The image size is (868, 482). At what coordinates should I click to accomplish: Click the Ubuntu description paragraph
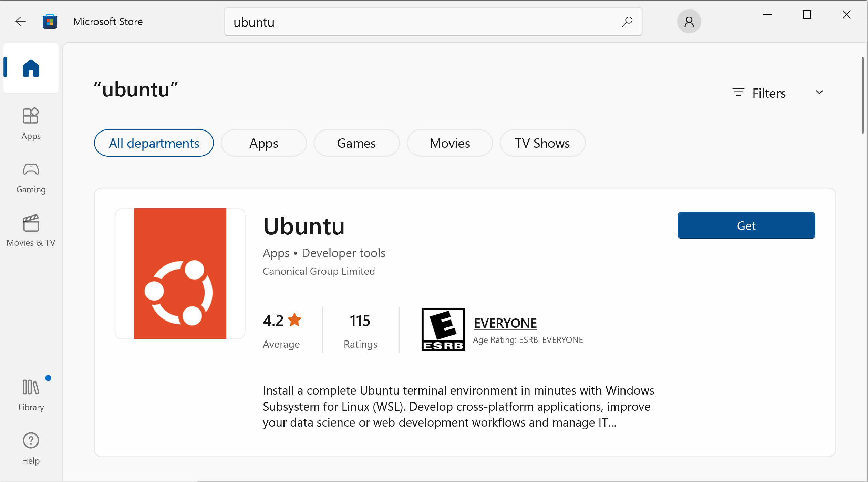coord(458,406)
